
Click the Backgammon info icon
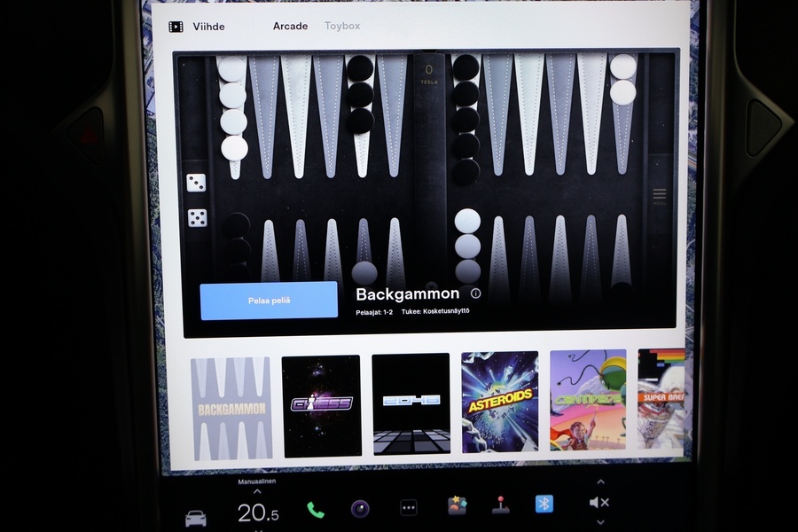pos(476,293)
